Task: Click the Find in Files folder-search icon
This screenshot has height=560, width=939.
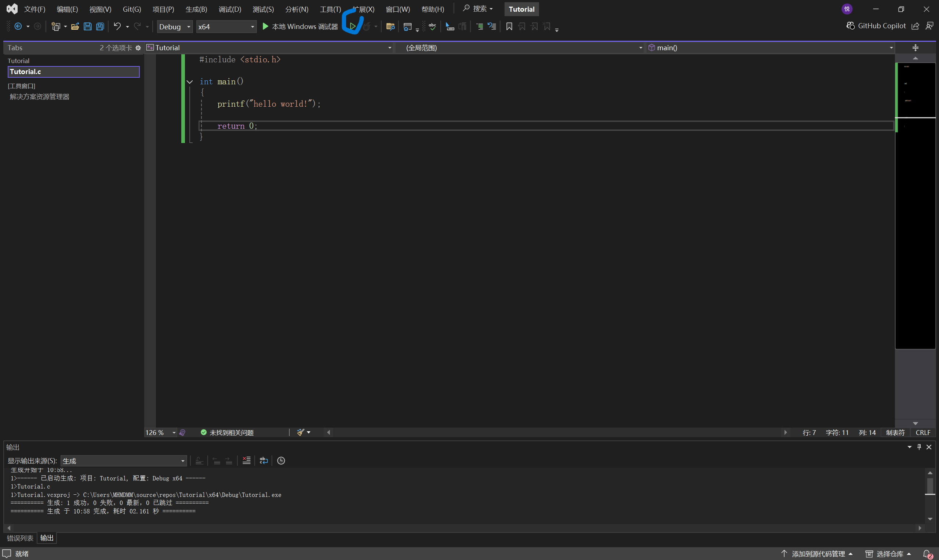Action: click(390, 26)
